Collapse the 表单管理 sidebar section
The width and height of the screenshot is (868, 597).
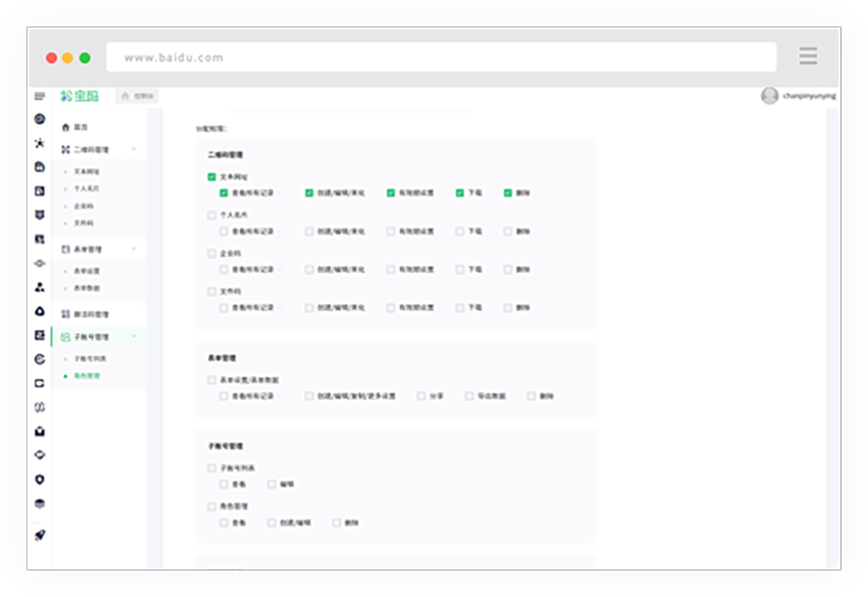[133, 249]
